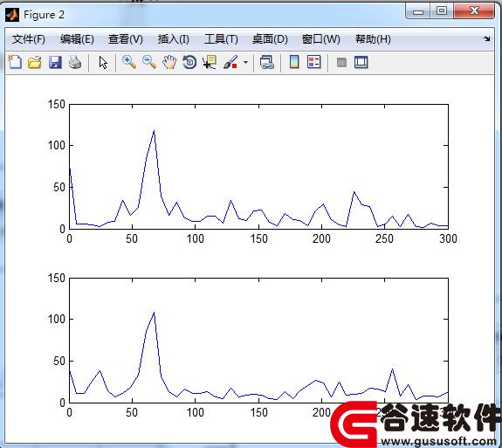Select the Brush data tool
This screenshot has height=448, width=502.
tap(230, 62)
